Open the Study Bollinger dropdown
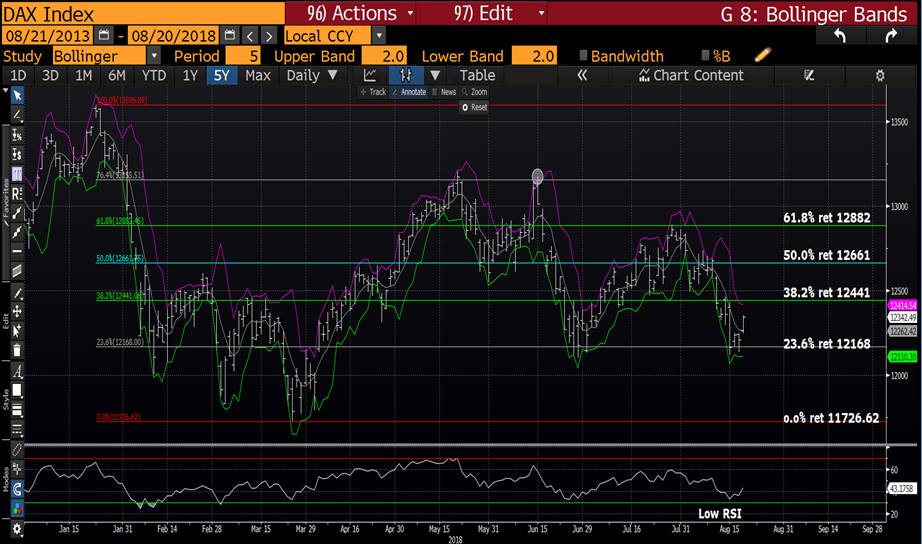The image size is (922, 544). point(153,56)
